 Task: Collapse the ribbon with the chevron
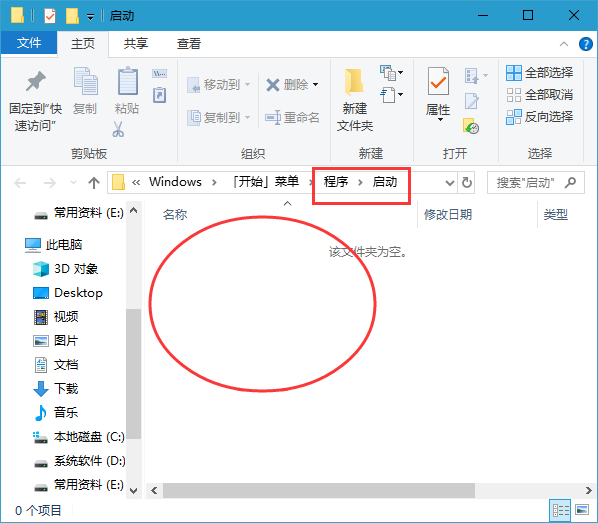[x=564, y=44]
